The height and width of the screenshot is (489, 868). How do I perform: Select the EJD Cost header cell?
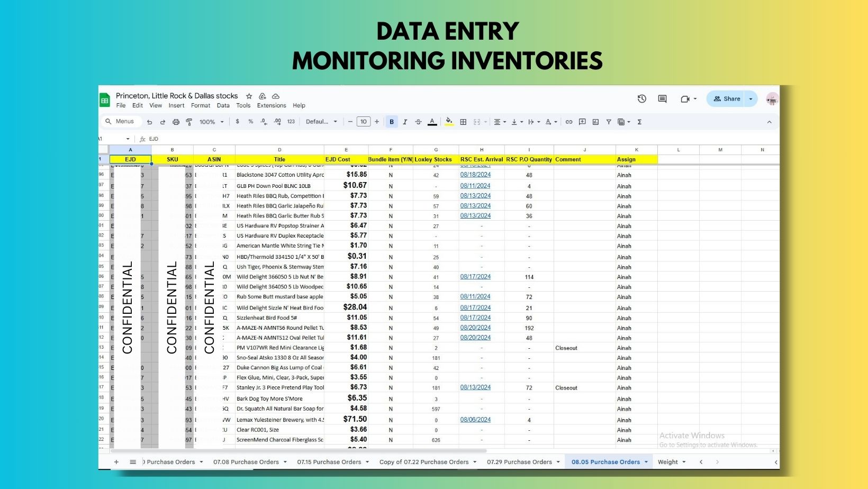[x=346, y=159]
